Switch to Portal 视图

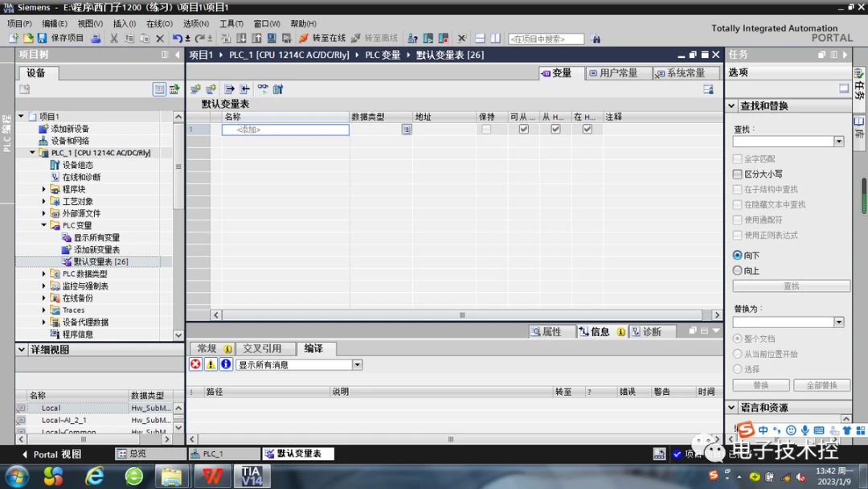pos(51,454)
